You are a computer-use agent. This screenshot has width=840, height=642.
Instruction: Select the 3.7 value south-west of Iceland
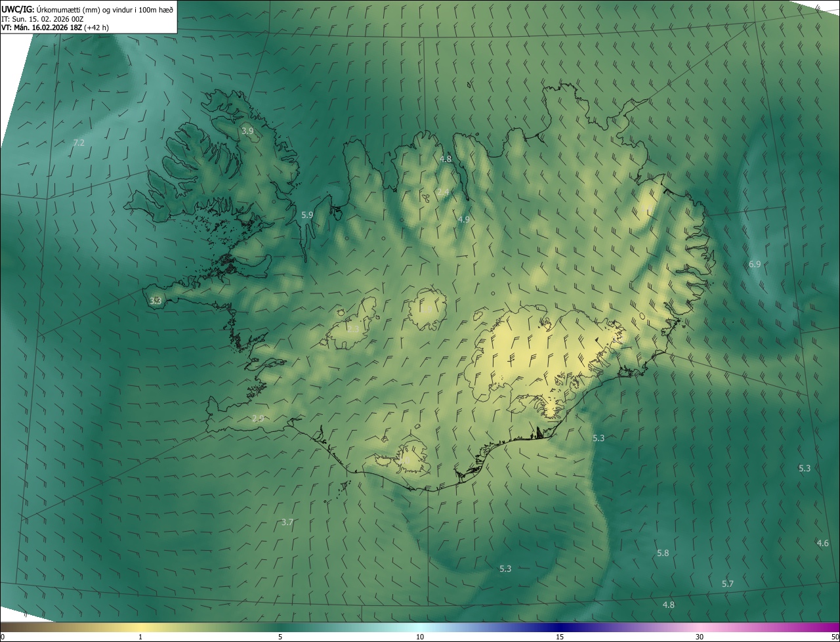[287, 523]
